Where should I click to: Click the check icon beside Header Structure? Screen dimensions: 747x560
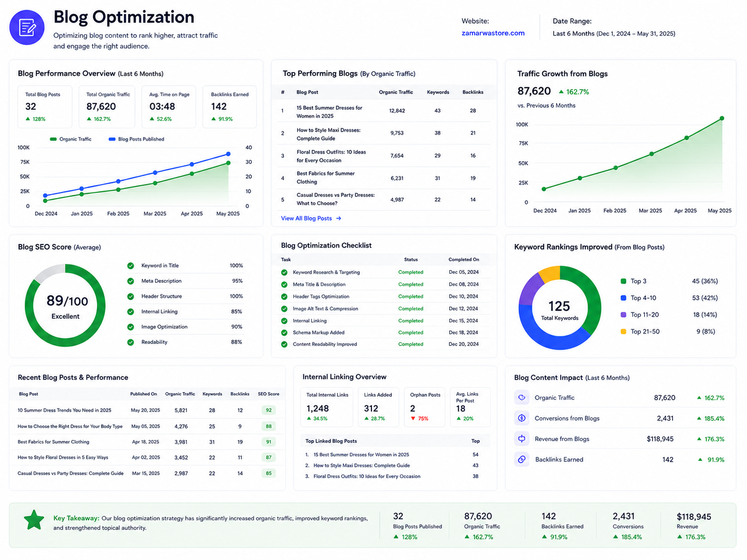pos(131,297)
